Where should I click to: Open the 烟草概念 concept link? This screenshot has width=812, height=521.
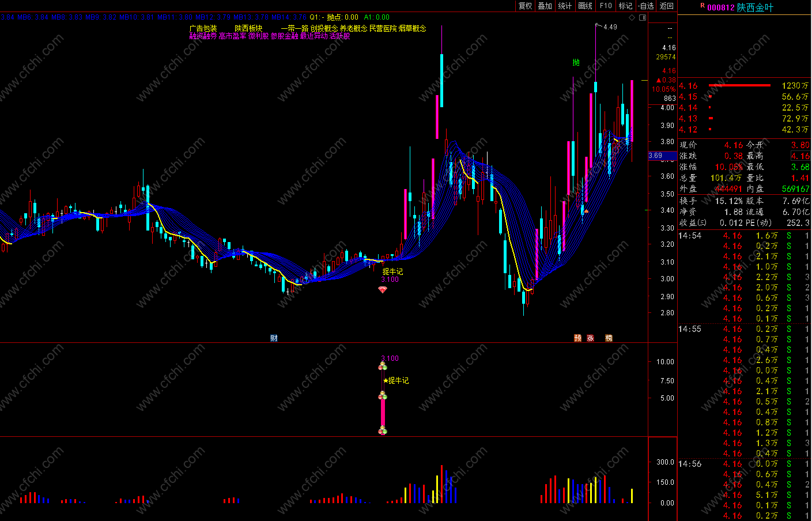point(412,28)
